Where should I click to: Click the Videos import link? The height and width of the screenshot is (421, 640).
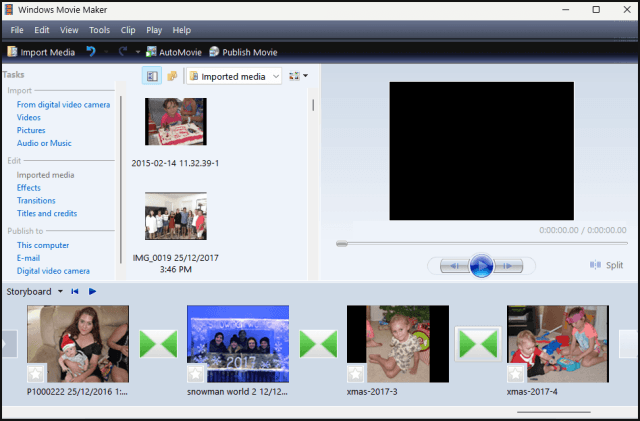(29, 118)
